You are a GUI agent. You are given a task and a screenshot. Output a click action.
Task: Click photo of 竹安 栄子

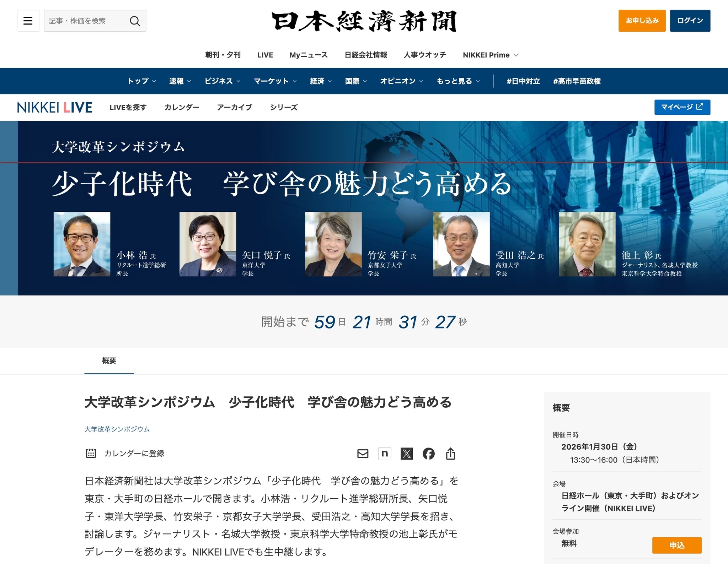point(333,244)
